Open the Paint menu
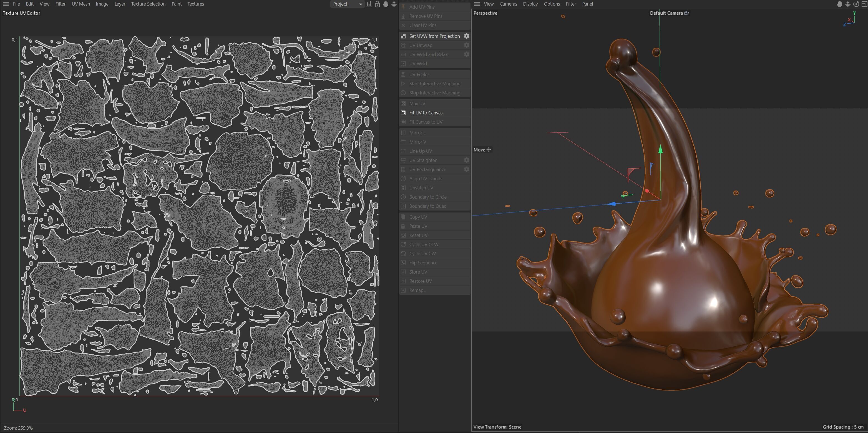Viewport: 868px width, 433px height. click(x=177, y=4)
